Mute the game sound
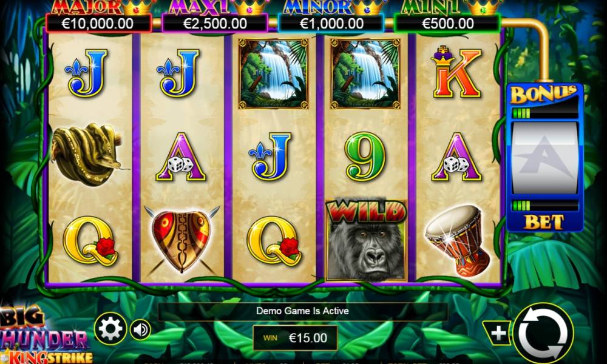 pyautogui.click(x=140, y=330)
